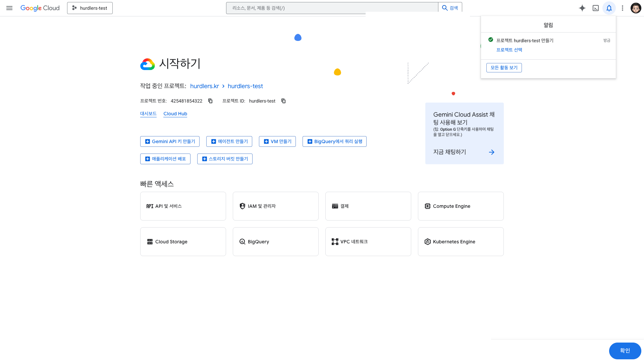Click the 빠른 액세스 section heading
Viewport: 644px width, 362px height.
157,184
